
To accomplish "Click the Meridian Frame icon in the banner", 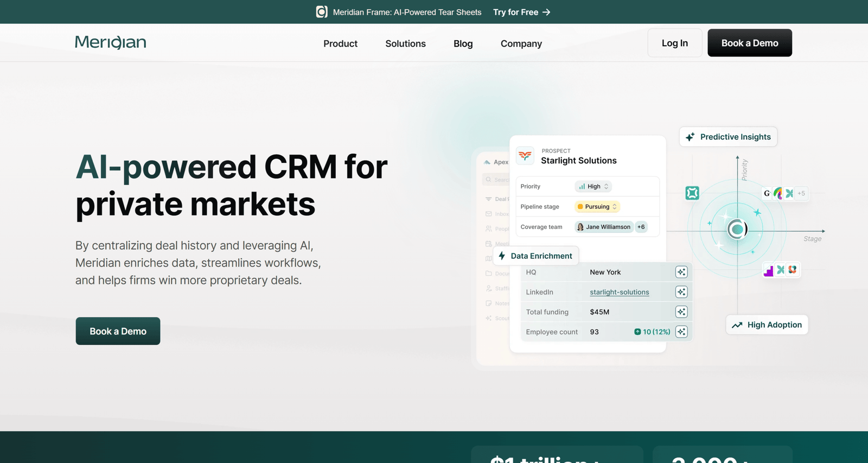I will click(322, 12).
